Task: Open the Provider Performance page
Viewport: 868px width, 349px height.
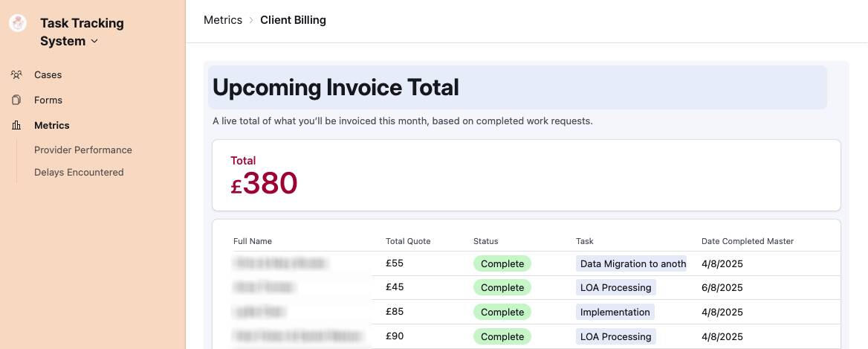Action: click(82, 150)
